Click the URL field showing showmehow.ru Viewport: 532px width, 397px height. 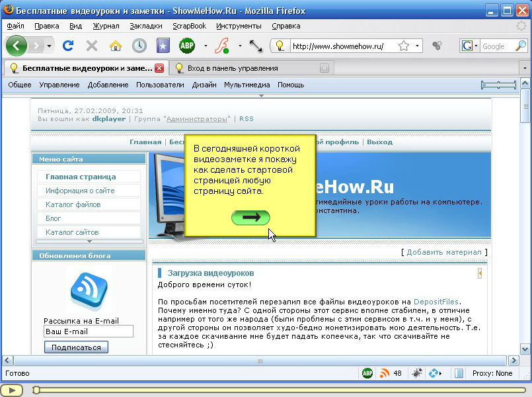point(343,46)
